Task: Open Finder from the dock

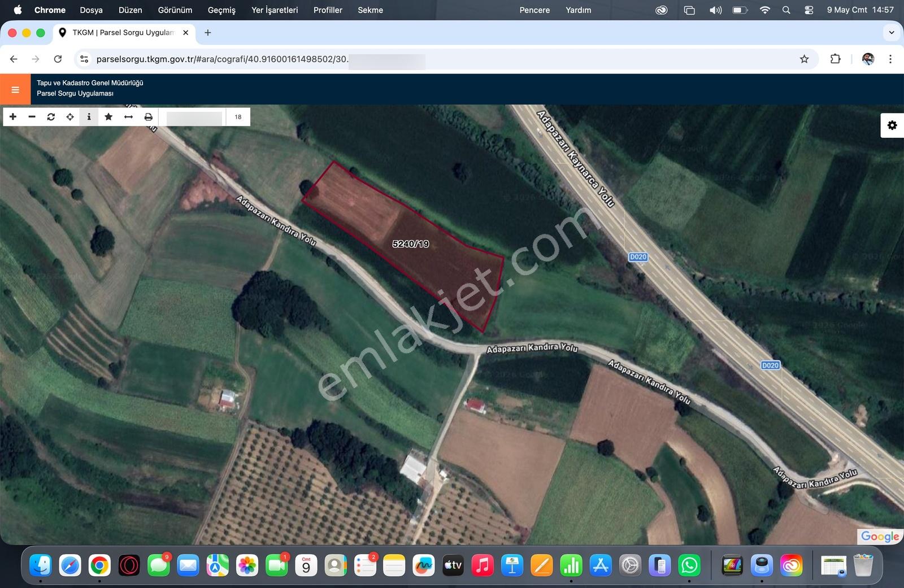Action: 41,565
